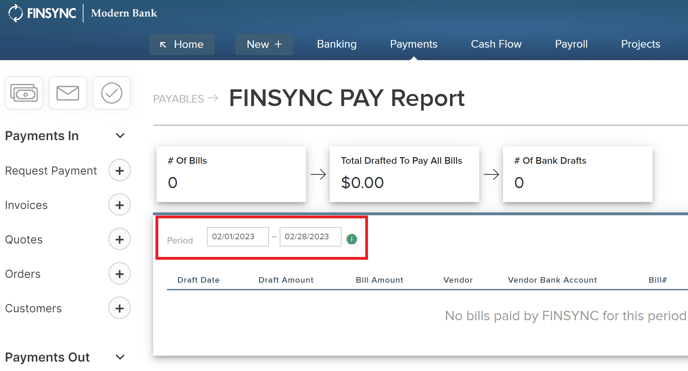Sort by Draft Date column header
The height and width of the screenshot is (371, 688).
pyautogui.click(x=198, y=280)
